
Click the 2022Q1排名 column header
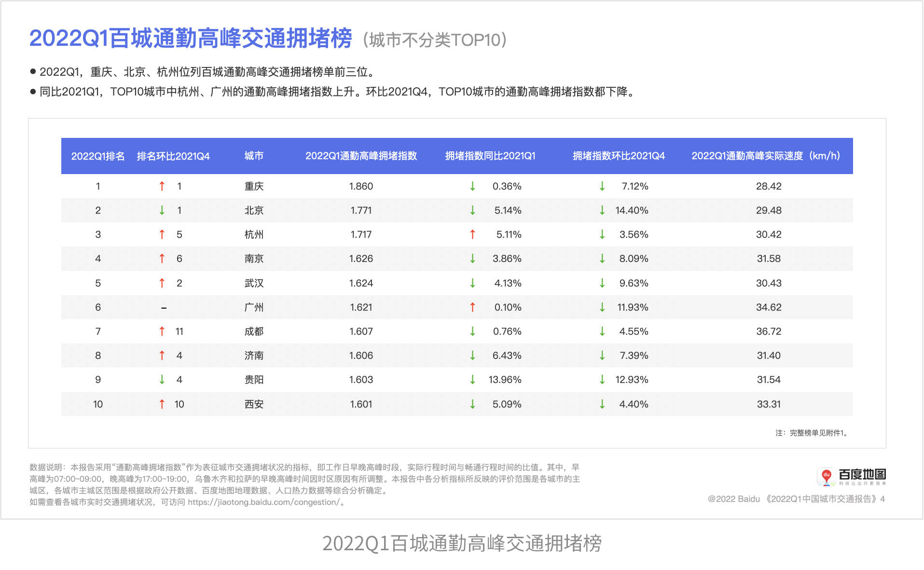tap(98, 156)
